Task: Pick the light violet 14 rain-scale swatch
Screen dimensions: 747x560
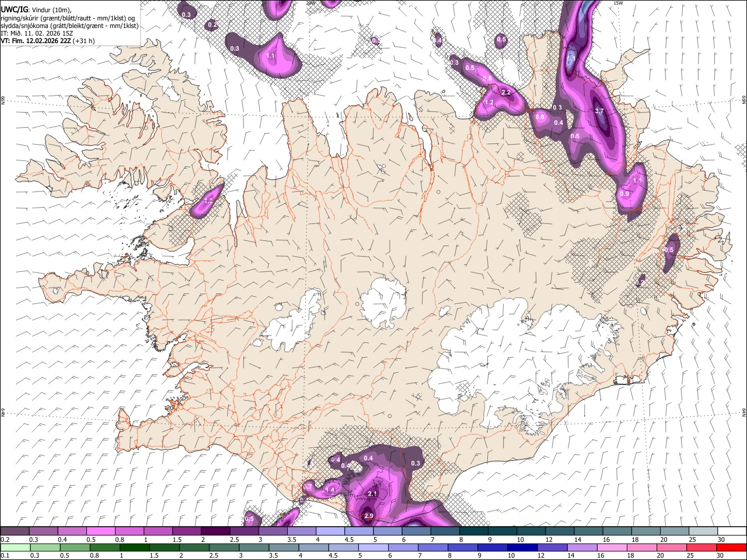Action: [x=582, y=548]
